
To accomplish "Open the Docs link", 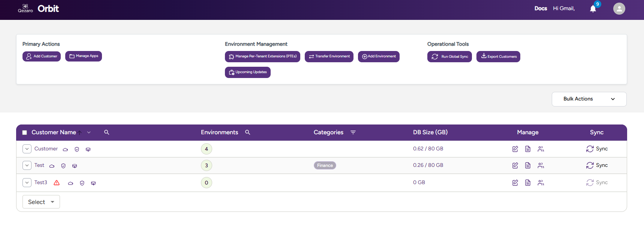I will 541,8.
